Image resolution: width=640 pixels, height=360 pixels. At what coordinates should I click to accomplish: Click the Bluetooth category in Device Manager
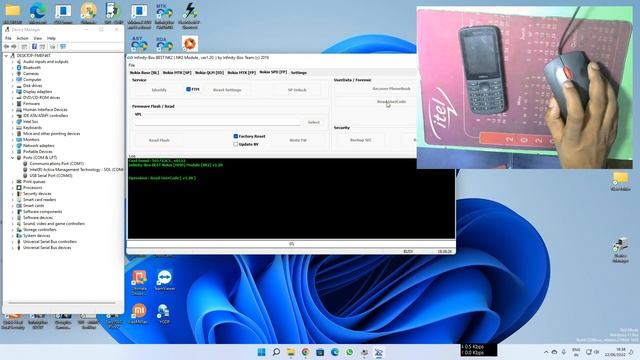(31, 67)
